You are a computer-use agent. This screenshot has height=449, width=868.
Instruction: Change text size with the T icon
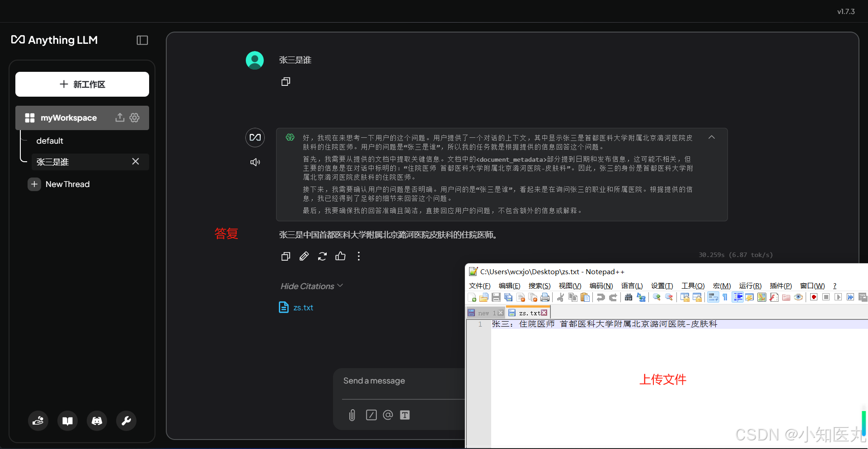coord(404,415)
